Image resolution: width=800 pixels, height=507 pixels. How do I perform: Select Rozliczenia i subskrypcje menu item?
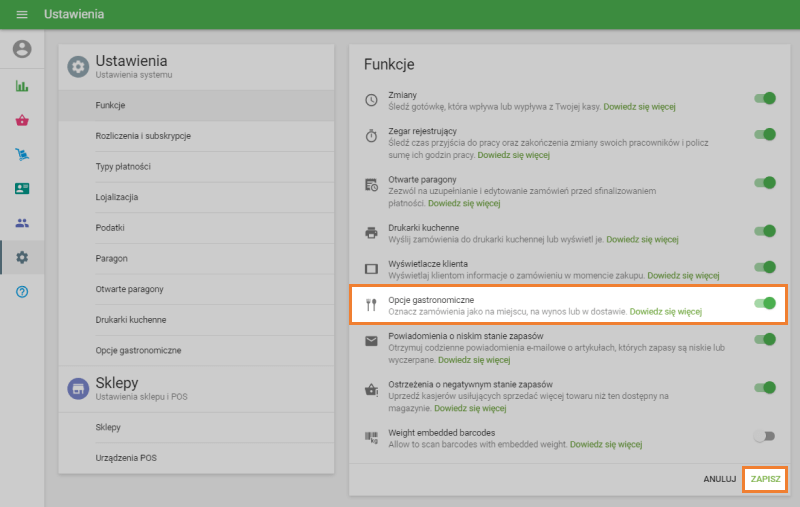(x=143, y=136)
